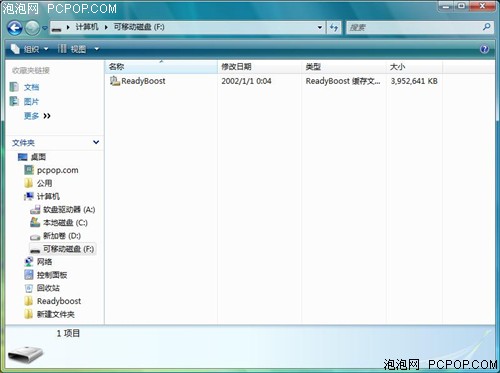Select 网络 in the folder tree
Screen dimensions: 500x373
click(x=44, y=262)
